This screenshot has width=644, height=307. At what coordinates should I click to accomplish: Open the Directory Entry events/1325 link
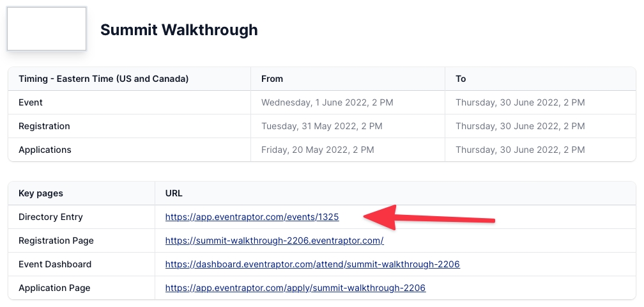[252, 217]
